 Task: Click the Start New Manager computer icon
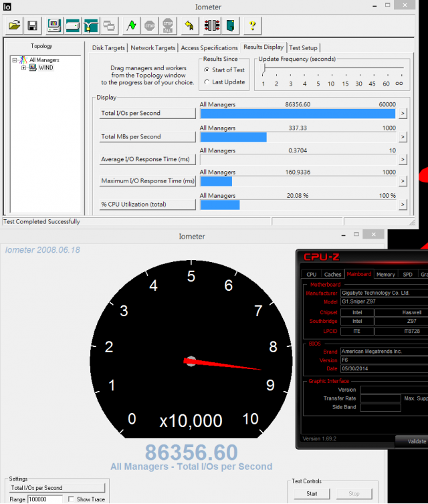[55, 26]
